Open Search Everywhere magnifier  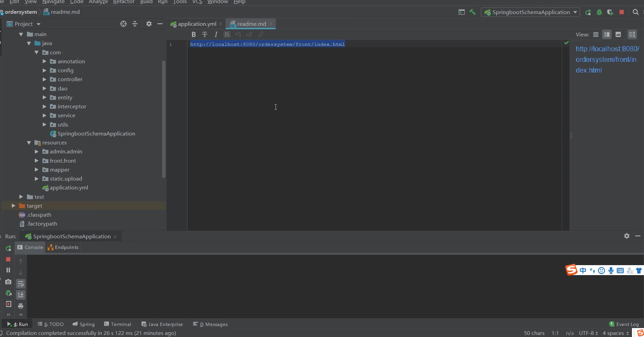pyautogui.click(x=636, y=12)
